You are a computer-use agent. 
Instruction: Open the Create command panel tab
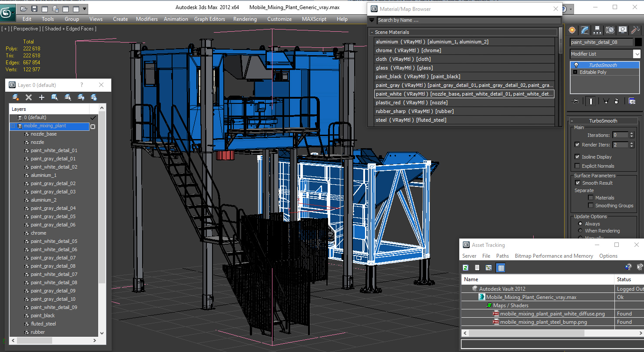pos(572,30)
